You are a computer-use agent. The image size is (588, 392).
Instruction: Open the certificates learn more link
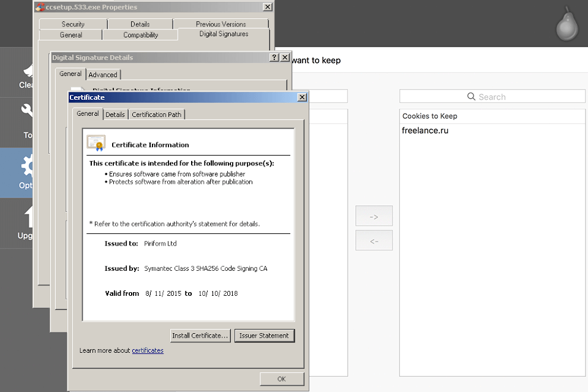(x=149, y=350)
